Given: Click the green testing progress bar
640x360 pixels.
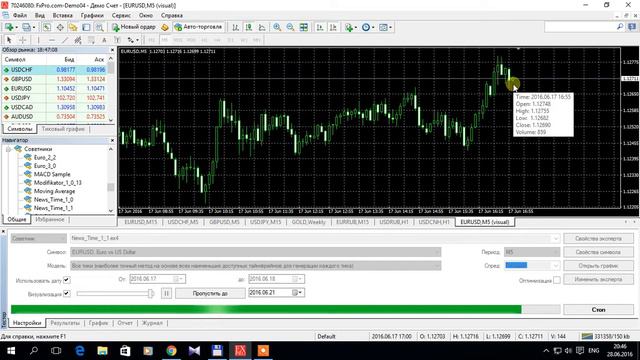Looking at the screenshot, I should tap(266, 309).
